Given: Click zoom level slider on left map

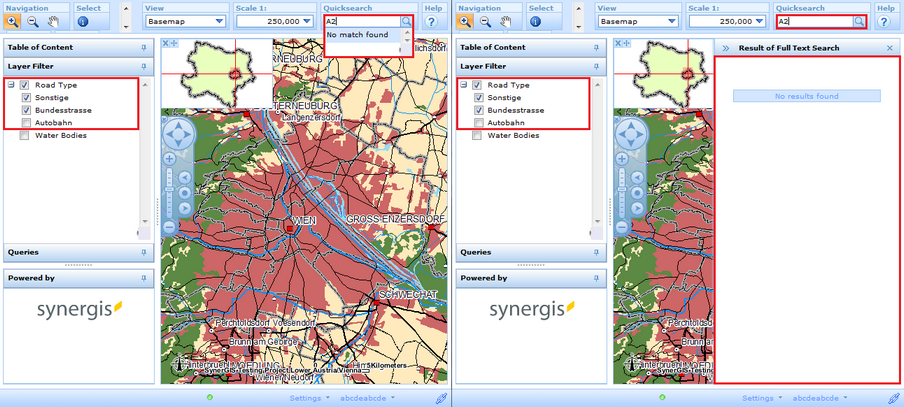Looking at the screenshot, I should point(170,189).
